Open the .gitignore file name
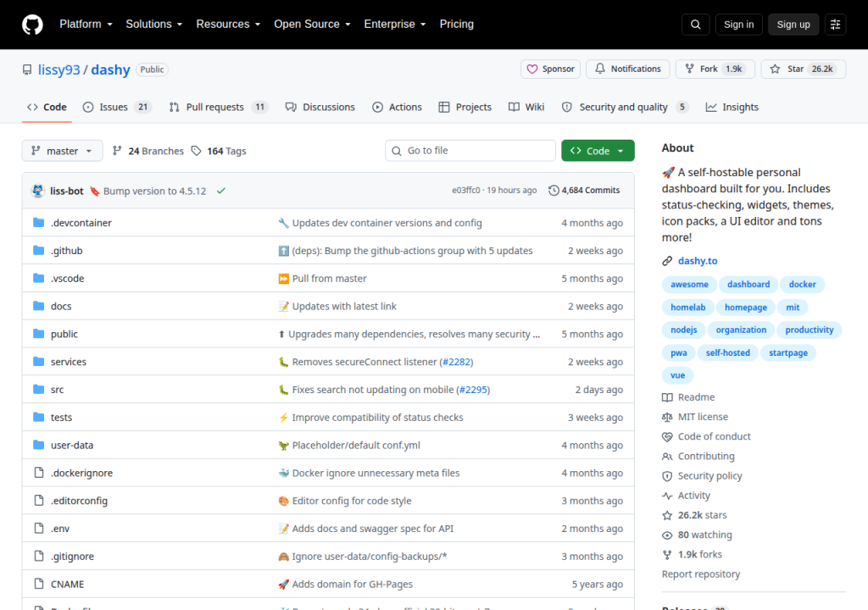Screen dimensions: 868x610 (73, 557)
